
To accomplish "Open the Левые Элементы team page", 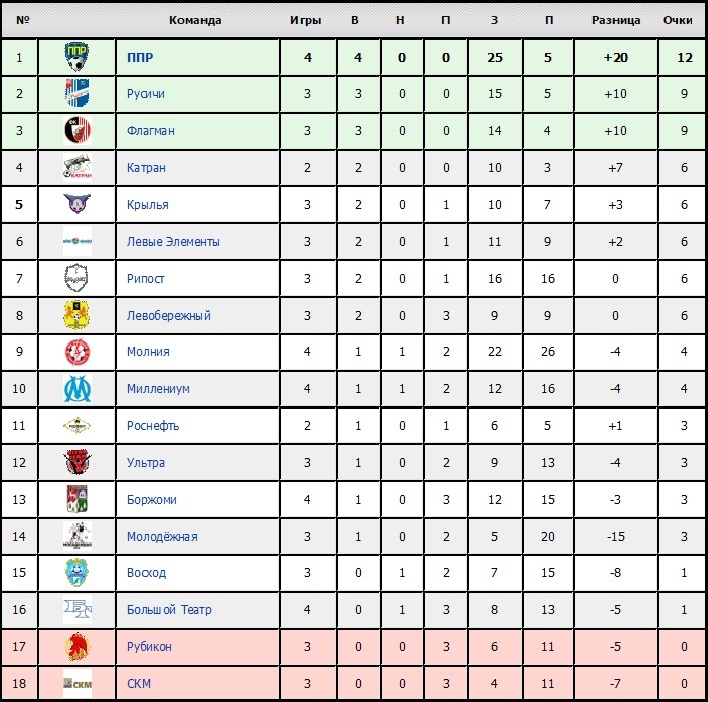I will 173,242.
